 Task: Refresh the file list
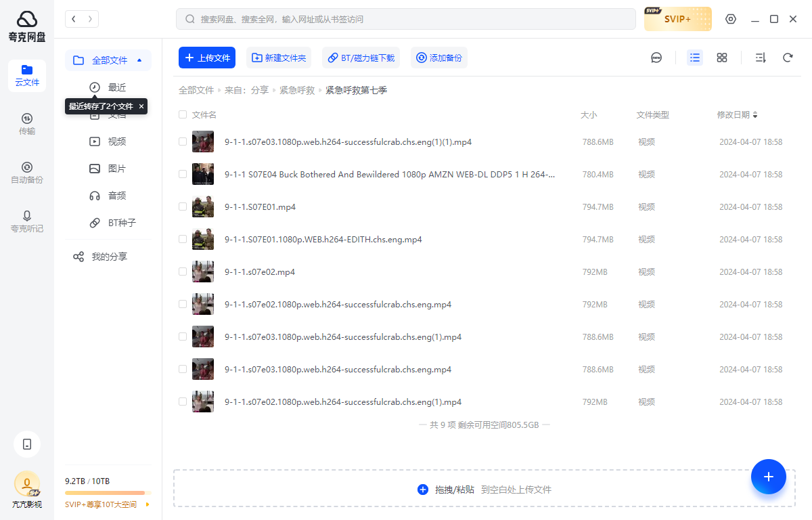click(x=788, y=58)
